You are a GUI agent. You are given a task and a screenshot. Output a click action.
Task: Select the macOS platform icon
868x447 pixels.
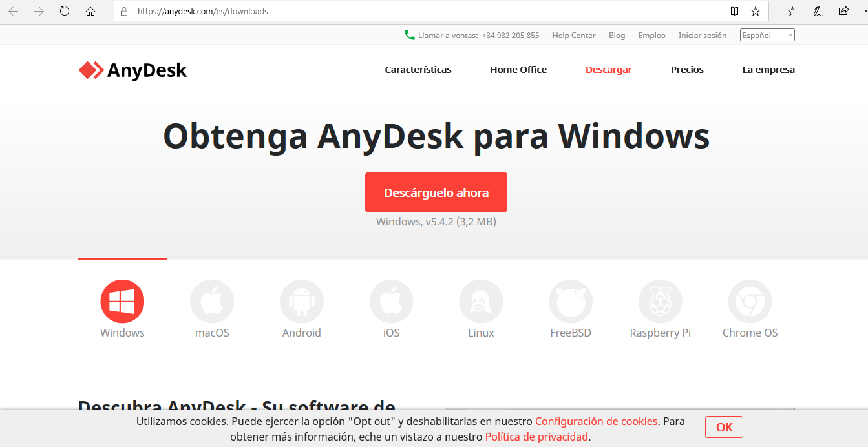[x=212, y=302]
